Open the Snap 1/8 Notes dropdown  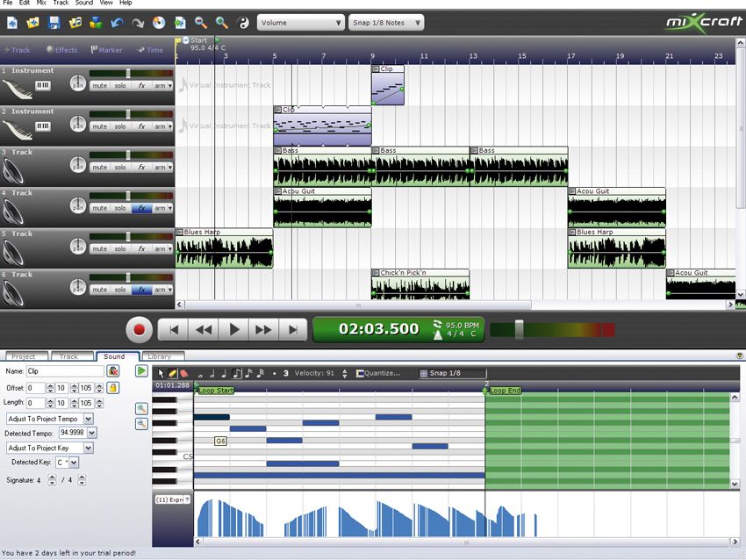click(x=386, y=22)
